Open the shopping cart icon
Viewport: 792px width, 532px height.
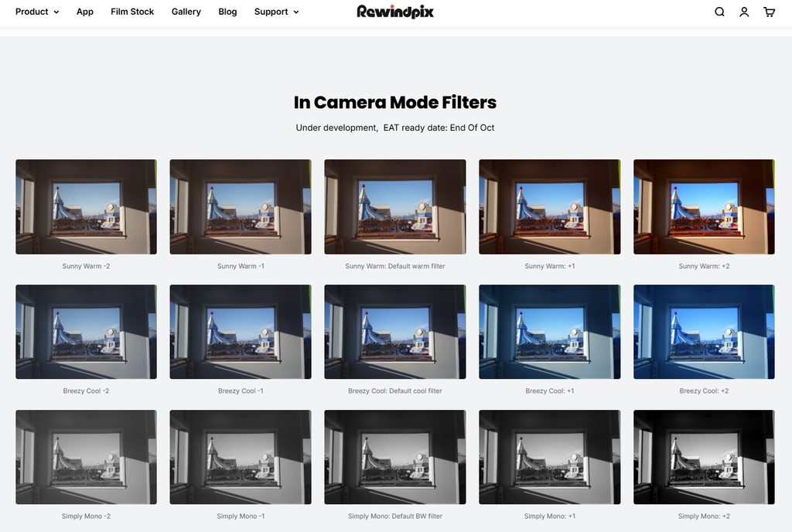(x=769, y=12)
